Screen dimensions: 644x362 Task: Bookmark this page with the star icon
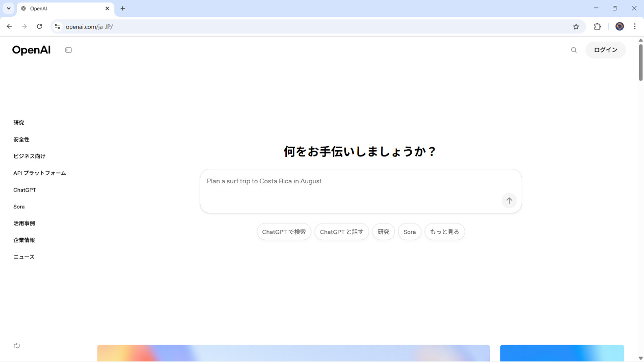tap(576, 27)
